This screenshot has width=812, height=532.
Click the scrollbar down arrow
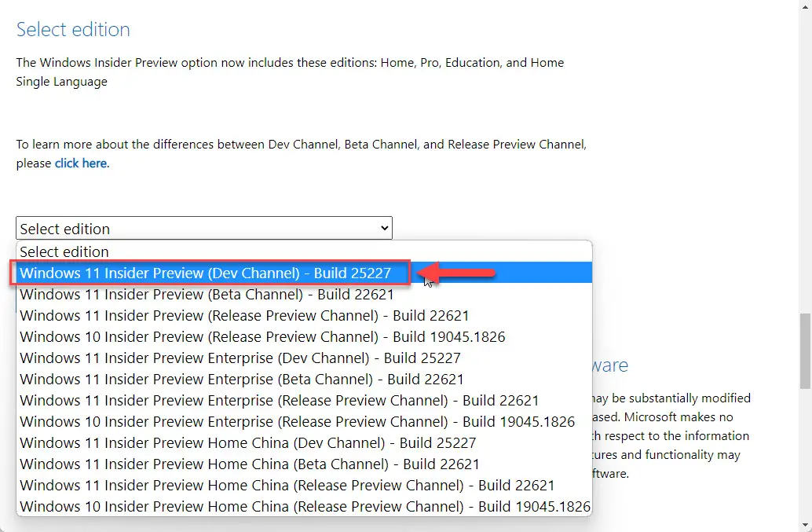click(805, 525)
